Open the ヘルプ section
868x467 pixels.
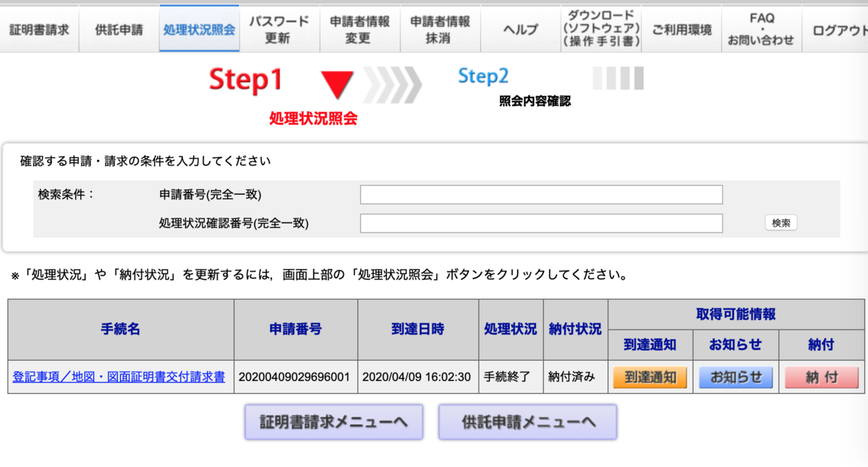[520, 28]
